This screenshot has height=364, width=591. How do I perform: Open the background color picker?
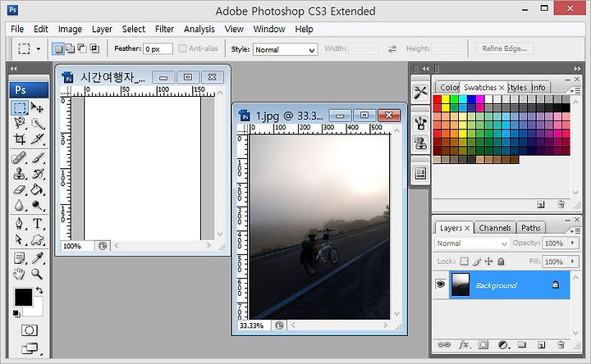(x=37, y=311)
